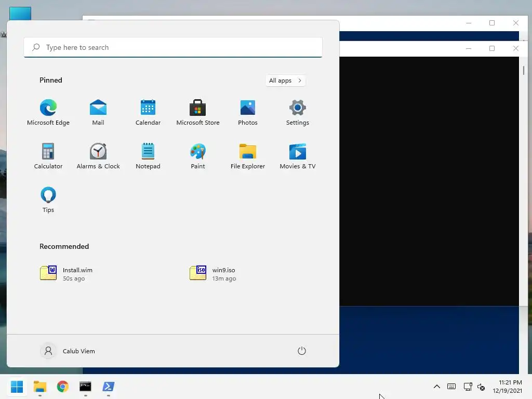Screen dimensions: 532x399
Task: Switch to Command Prompt on taskbar
Action: click(x=86, y=387)
